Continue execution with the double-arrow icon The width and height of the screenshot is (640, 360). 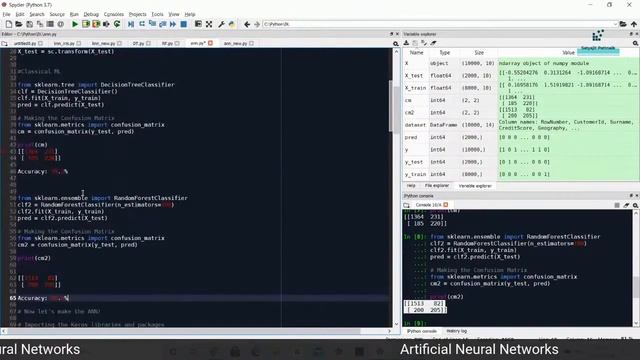173,24
